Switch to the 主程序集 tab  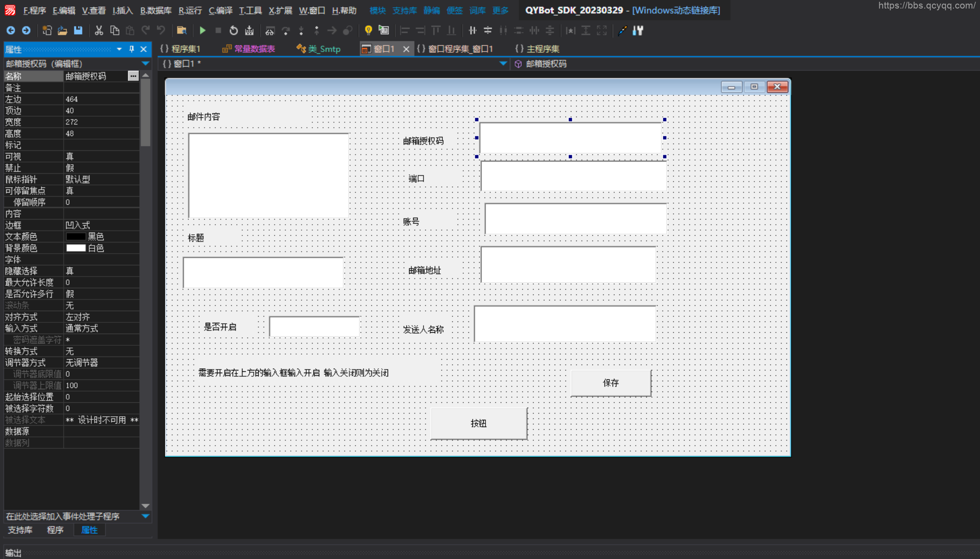pos(537,49)
